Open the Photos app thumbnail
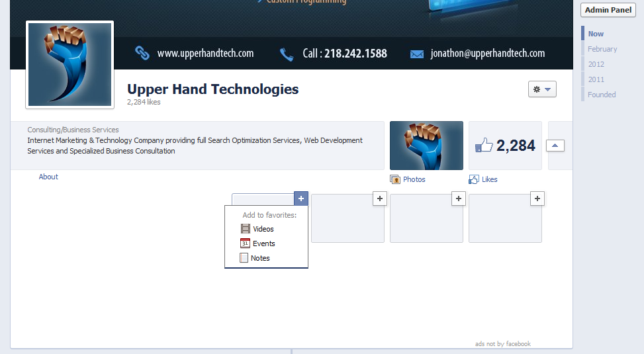The width and height of the screenshot is (644, 354). (426, 146)
